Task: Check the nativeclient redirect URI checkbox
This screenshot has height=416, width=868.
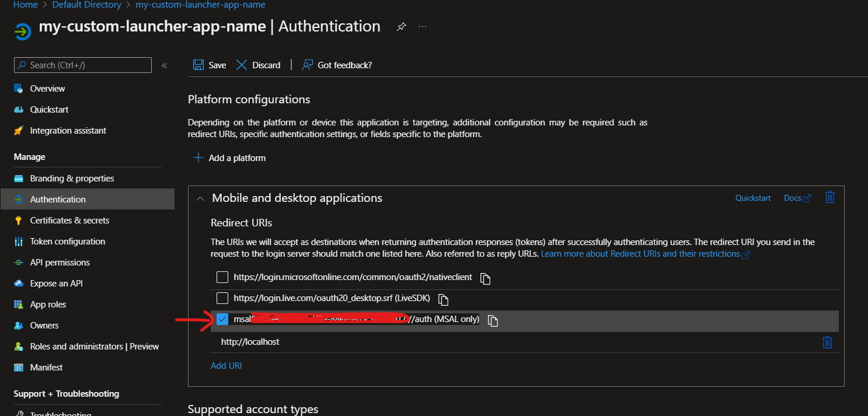Action: [222, 277]
